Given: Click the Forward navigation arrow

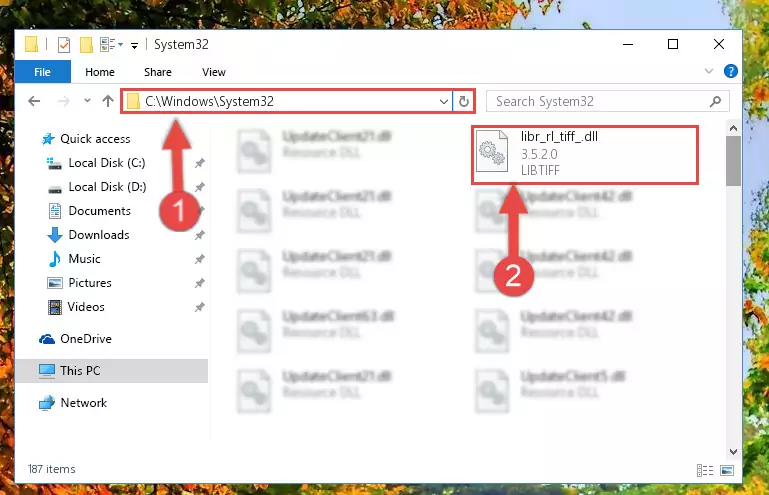Looking at the screenshot, I should pyautogui.click(x=64, y=101).
